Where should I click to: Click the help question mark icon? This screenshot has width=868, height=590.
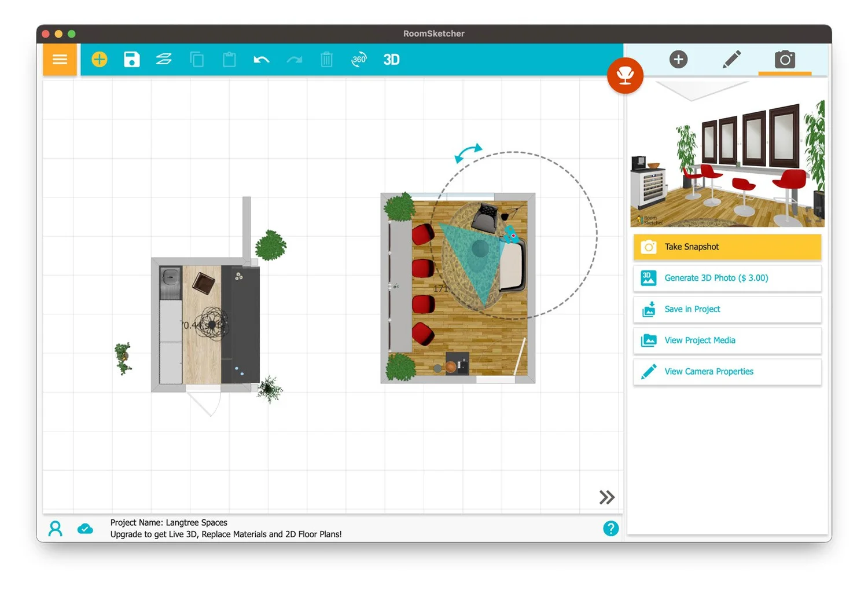click(x=610, y=528)
